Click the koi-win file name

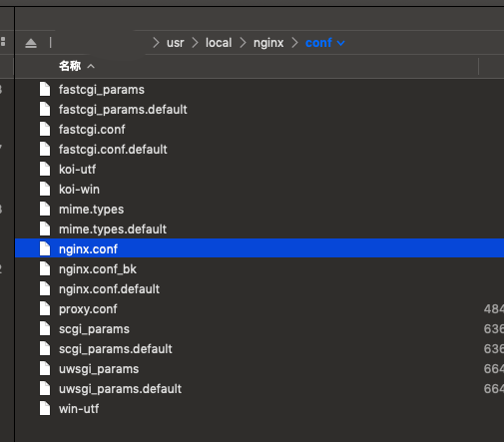[x=79, y=190]
